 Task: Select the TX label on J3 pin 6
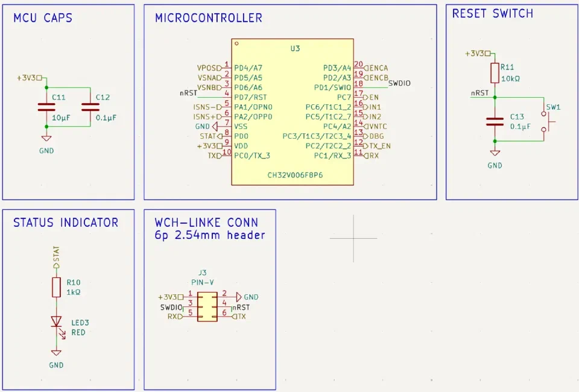coord(239,317)
